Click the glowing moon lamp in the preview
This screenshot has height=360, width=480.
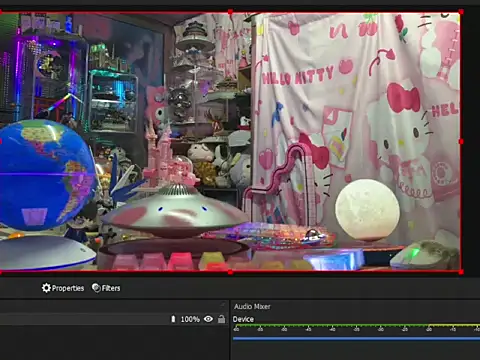click(367, 209)
